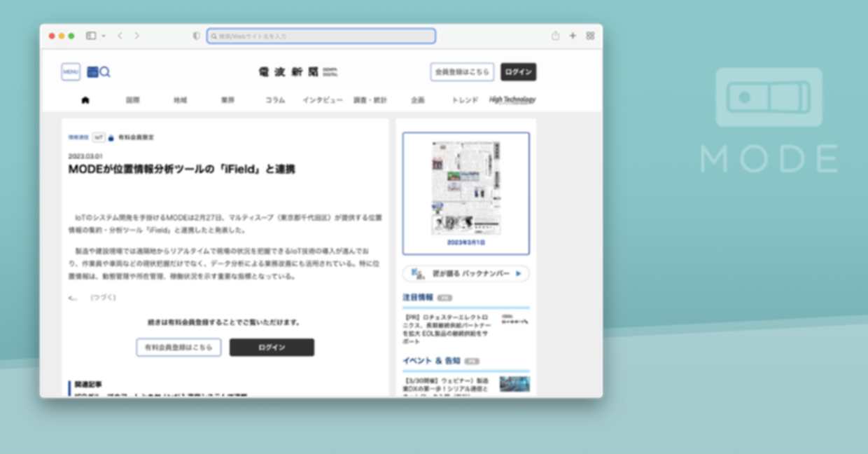
Task: Click the black ログイン button below article
Action: click(272, 348)
